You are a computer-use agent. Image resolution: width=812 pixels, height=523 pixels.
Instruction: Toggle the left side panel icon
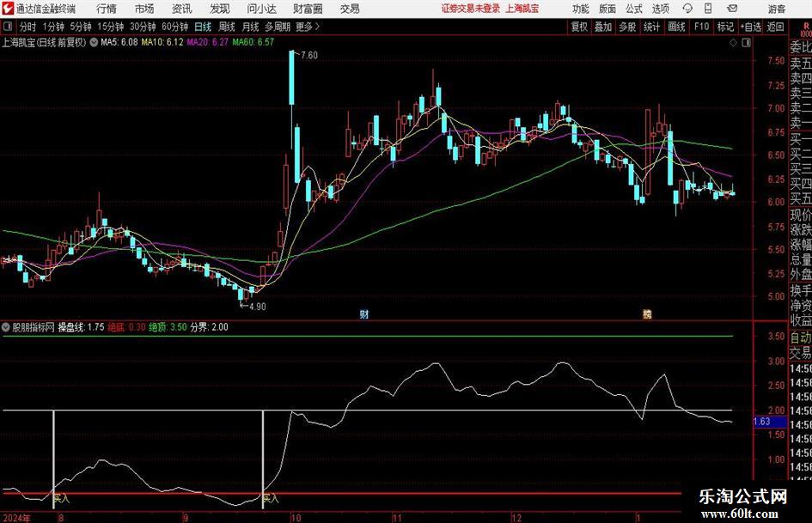coord(7,27)
